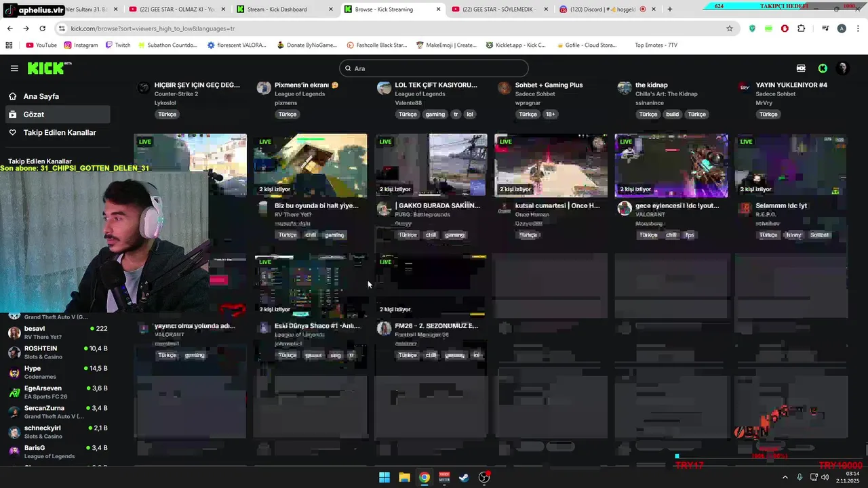The width and height of the screenshot is (868, 488).
Task: Open the bookmarks bar apps grid
Action: click(9, 45)
